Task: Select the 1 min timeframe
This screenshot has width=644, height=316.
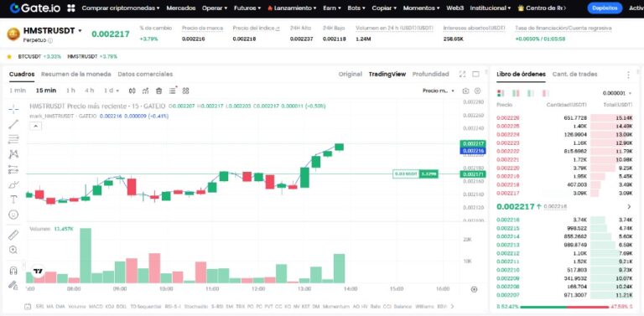Action: click(18, 91)
